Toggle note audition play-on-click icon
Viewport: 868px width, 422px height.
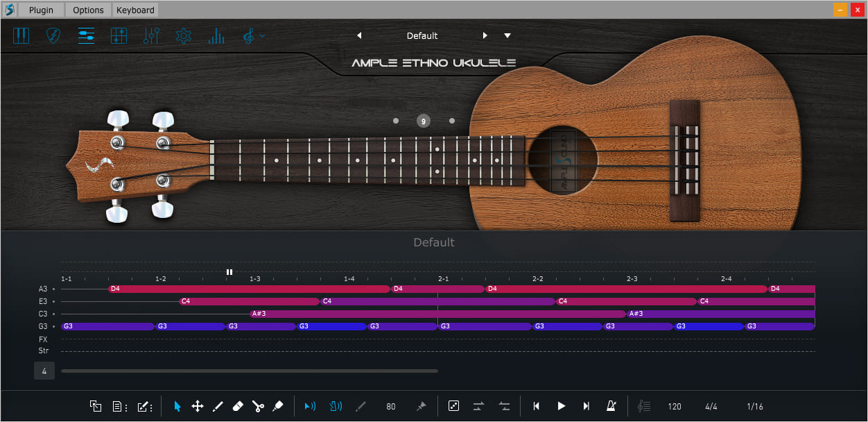[x=310, y=406]
